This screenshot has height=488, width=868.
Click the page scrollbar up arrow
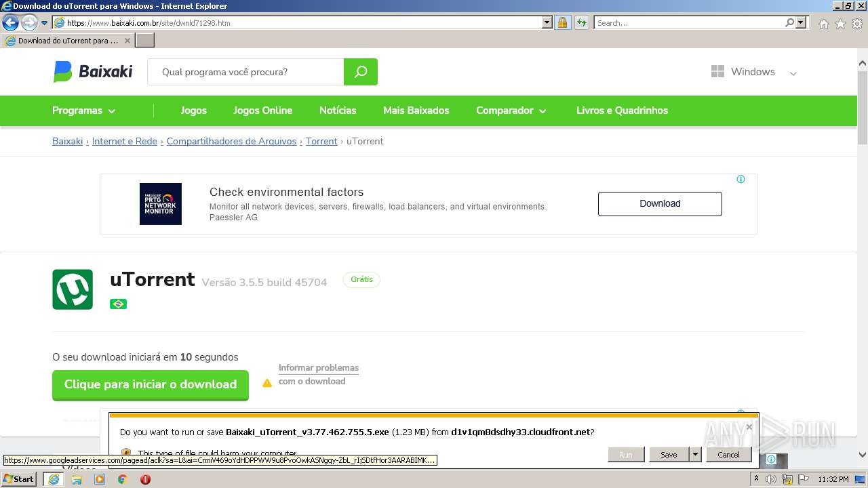coord(863,64)
